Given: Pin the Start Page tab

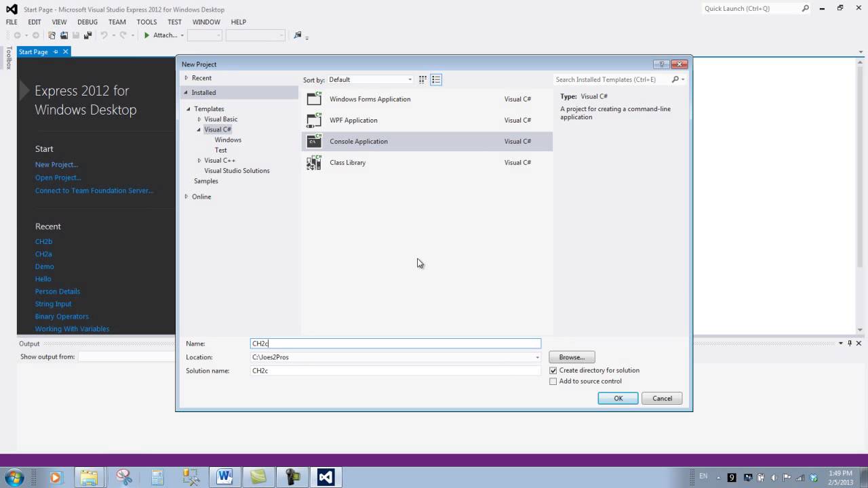Looking at the screenshot, I should click(56, 52).
